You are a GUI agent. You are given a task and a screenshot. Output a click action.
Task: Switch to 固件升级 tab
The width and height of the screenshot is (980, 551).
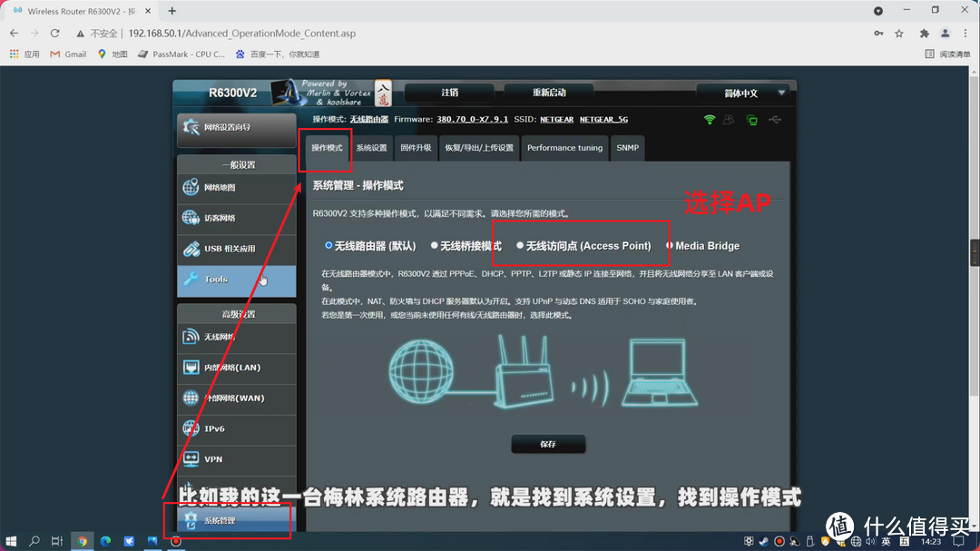click(416, 148)
